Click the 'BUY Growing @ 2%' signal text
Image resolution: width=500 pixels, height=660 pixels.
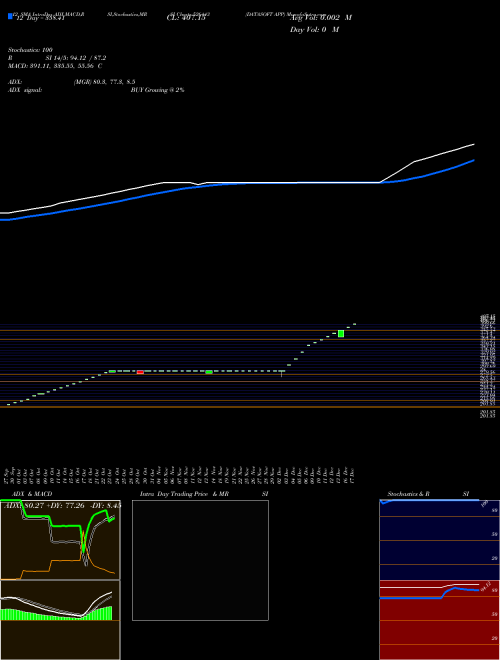tap(157, 90)
